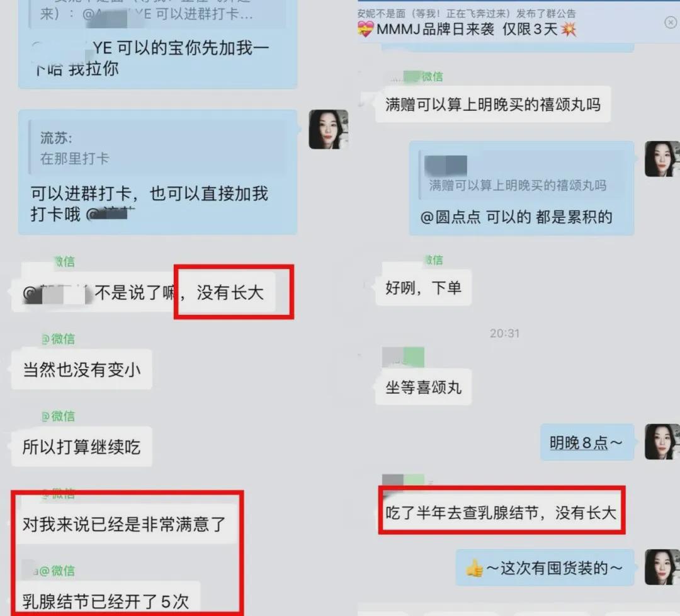Tap the heart emoji in the announcement

coord(365,30)
